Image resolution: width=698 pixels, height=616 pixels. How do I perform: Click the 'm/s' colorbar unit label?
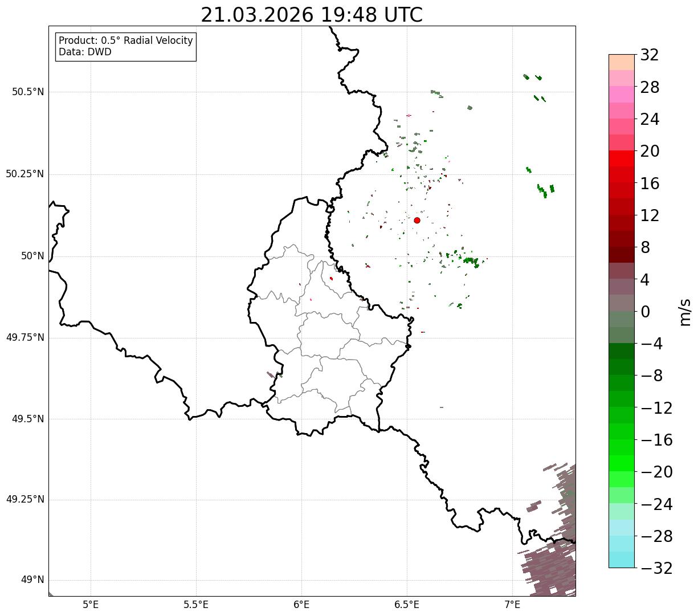(x=685, y=312)
